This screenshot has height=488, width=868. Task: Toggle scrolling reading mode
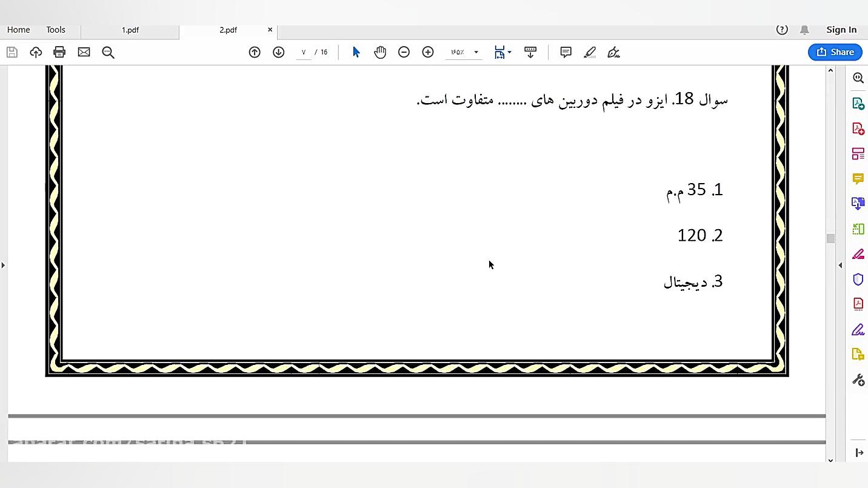click(530, 52)
